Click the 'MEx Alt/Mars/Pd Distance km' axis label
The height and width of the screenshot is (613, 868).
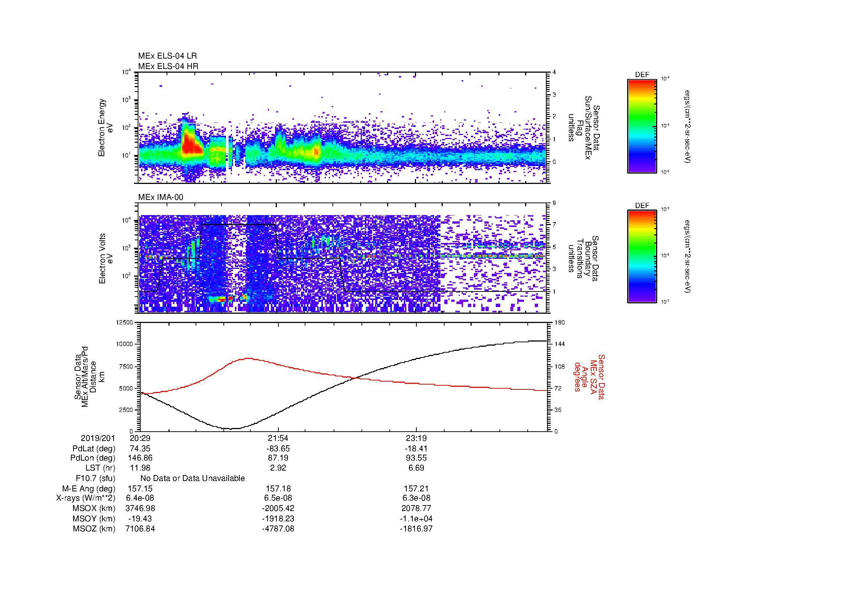pyautogui.click(x=89, y=376)
